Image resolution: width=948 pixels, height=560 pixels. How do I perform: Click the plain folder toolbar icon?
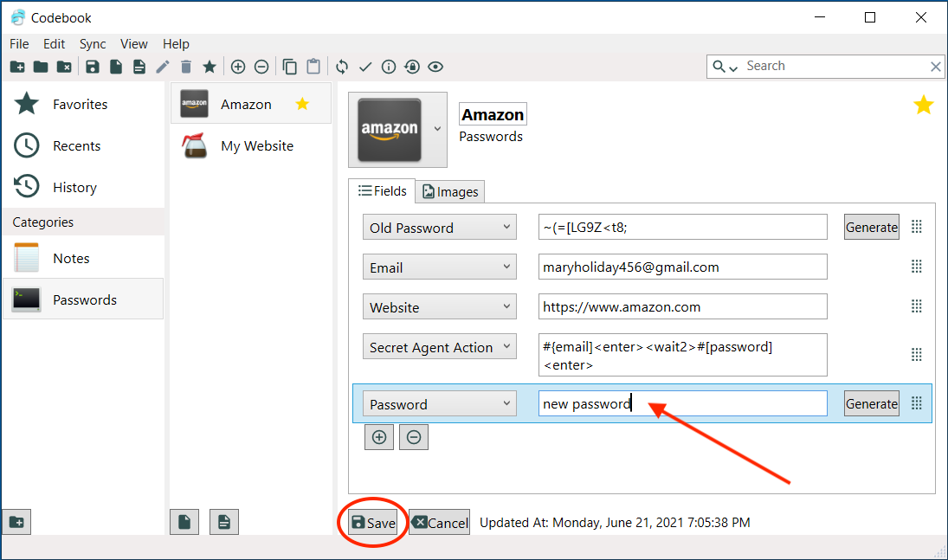click(41, 67)
